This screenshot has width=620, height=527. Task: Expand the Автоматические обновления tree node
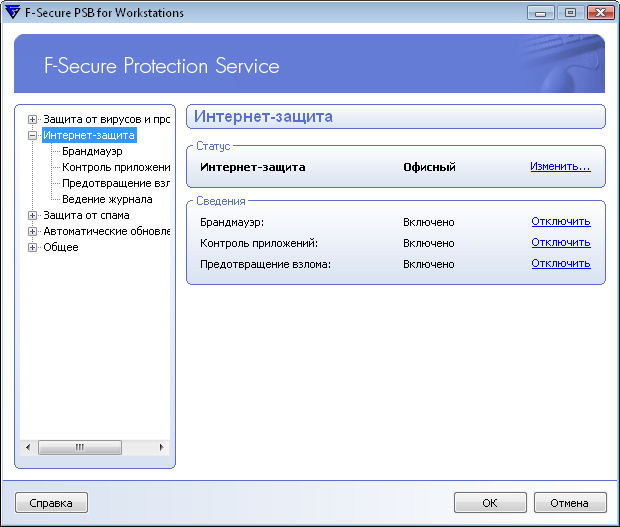pos(32,231)
